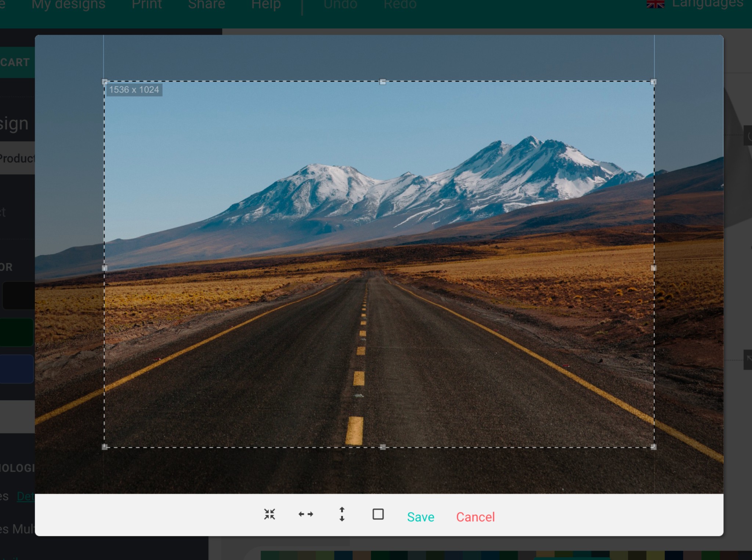Click the top-center crop edge handle
Viewport: 752px width, 560px height.
383,82
